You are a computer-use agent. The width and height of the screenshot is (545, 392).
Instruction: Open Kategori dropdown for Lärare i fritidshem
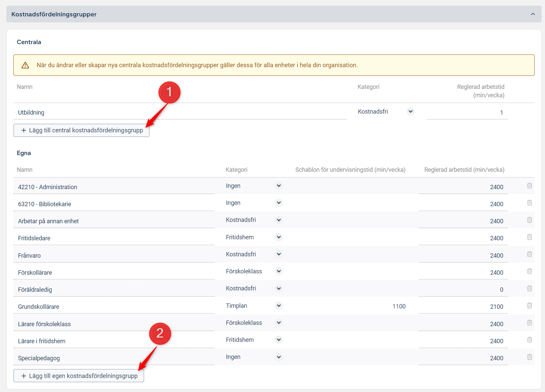pos(279,340)
